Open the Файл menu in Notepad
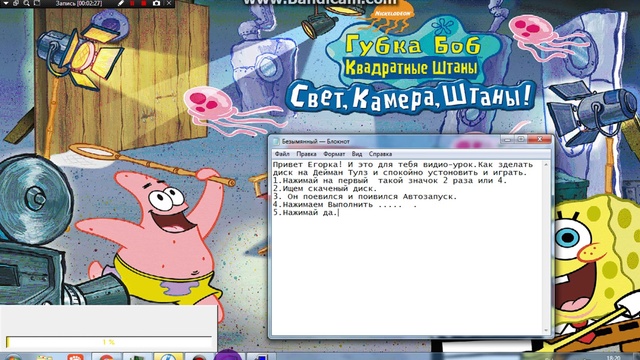Screen dimensions: 640x360 (x=282, y=154)
